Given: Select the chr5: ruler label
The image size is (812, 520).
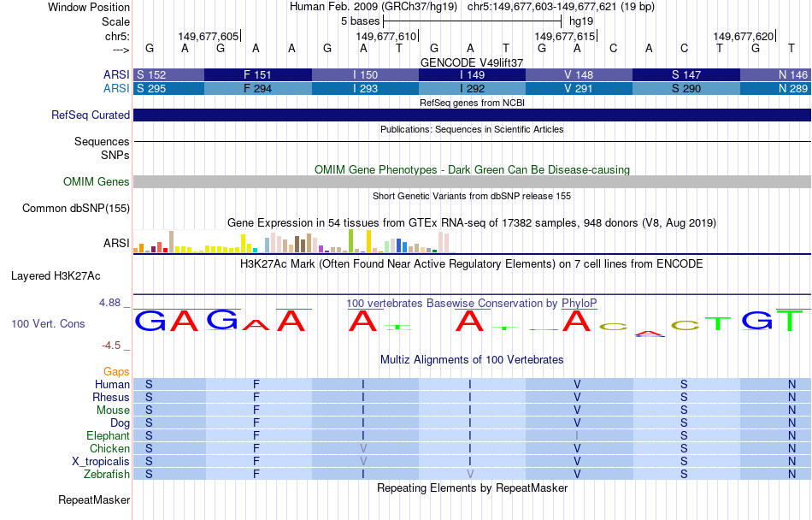Looking at the screenshot, I should (117, 36).
